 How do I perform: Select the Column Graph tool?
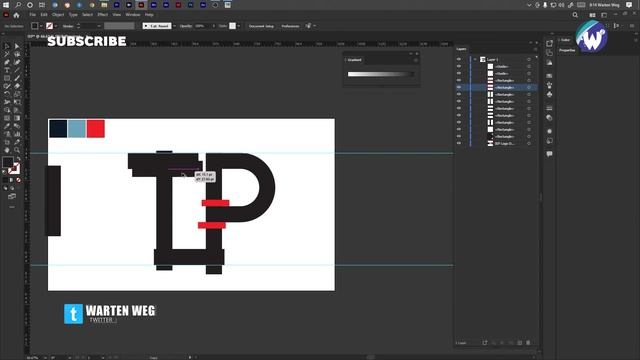pyautogui.click(x=17, y=134)
